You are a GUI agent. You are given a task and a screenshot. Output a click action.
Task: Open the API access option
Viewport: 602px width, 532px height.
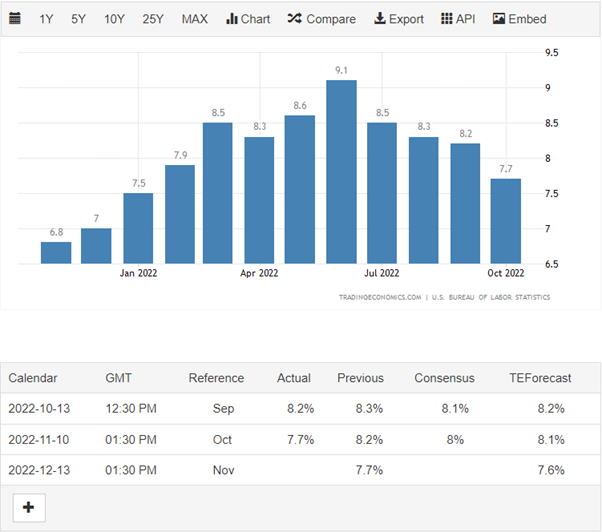(458, 19)
